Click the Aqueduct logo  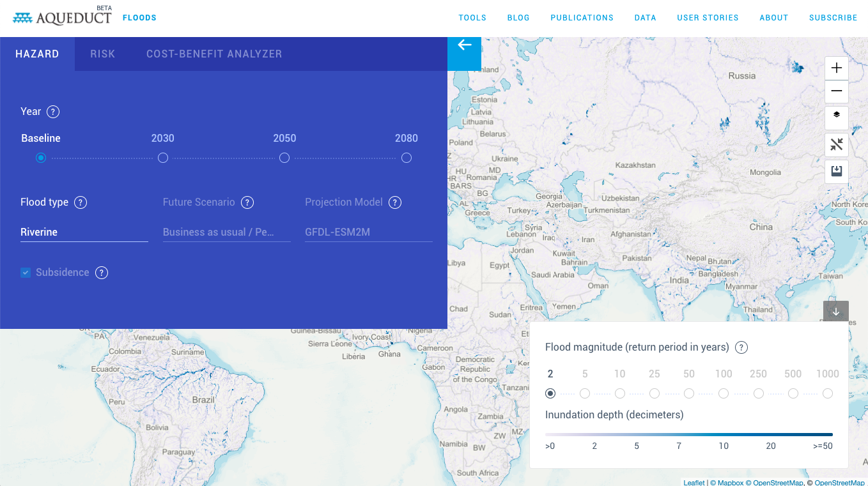coord(62,17)
